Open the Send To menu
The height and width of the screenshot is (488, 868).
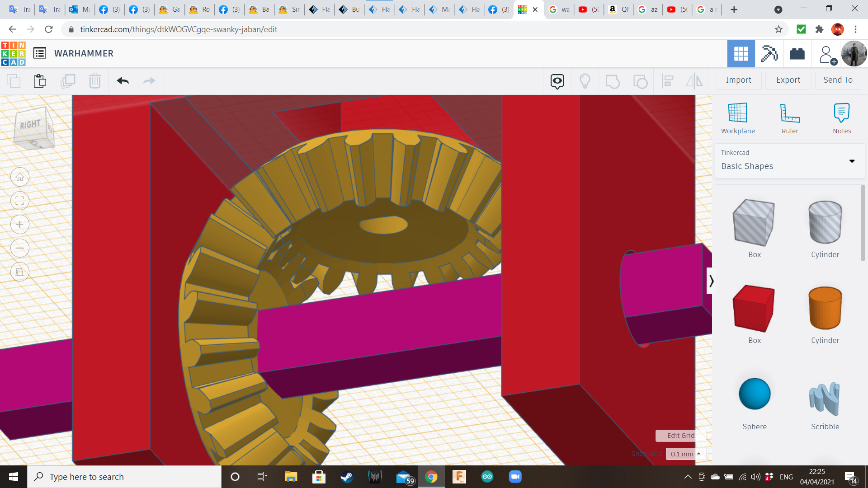coord(838,80)
